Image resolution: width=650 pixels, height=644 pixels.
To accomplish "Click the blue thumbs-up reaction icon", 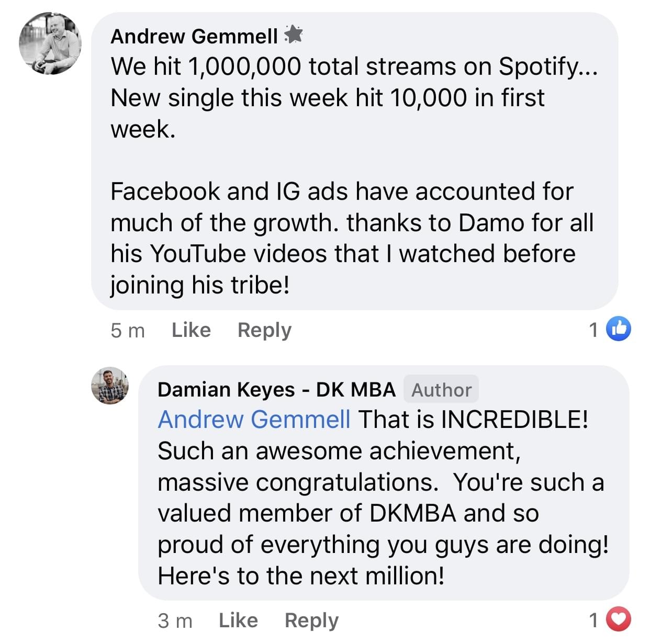I will pos(619,329).
